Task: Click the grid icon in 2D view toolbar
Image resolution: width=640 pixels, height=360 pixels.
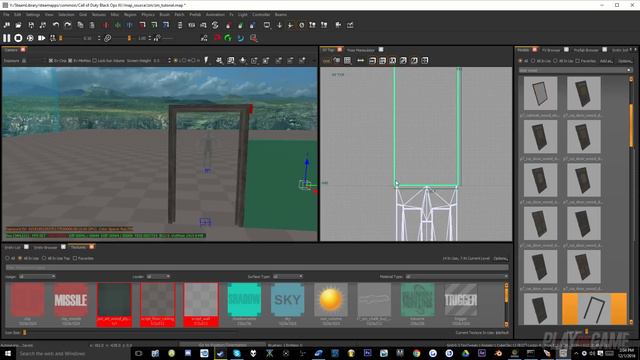Action: (347, 60)
